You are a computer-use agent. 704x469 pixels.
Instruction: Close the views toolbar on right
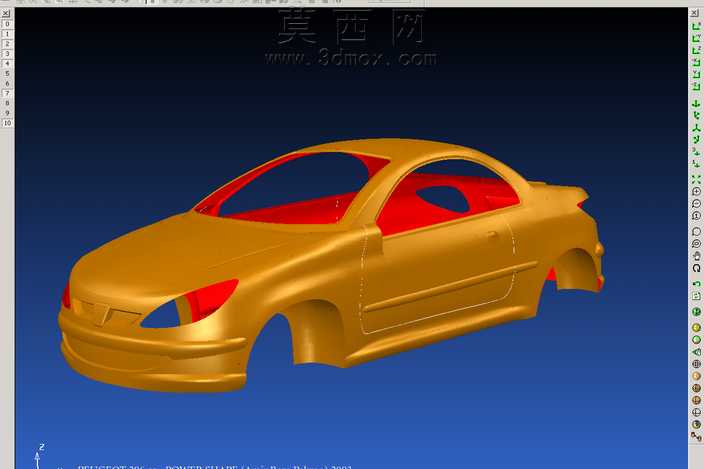click(x=695, y=13)
